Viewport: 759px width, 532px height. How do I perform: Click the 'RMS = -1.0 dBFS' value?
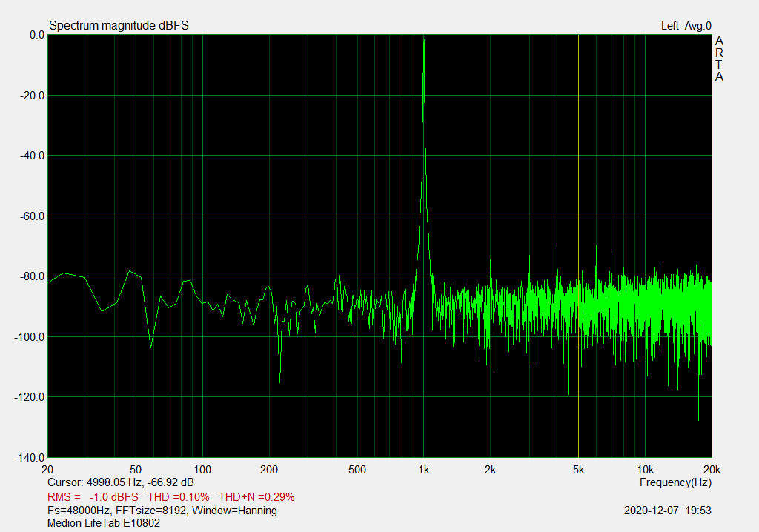[x=93, y=497]
